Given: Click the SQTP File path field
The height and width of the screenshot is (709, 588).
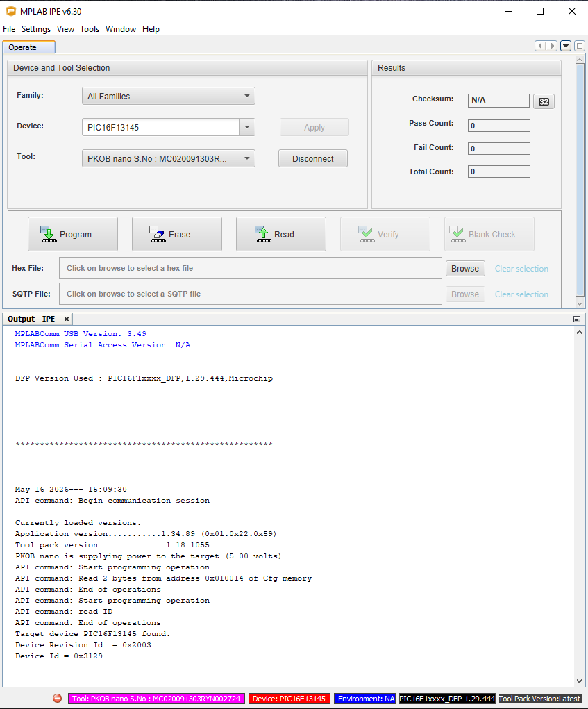Looking at the screenshot, I should (251, 294).
